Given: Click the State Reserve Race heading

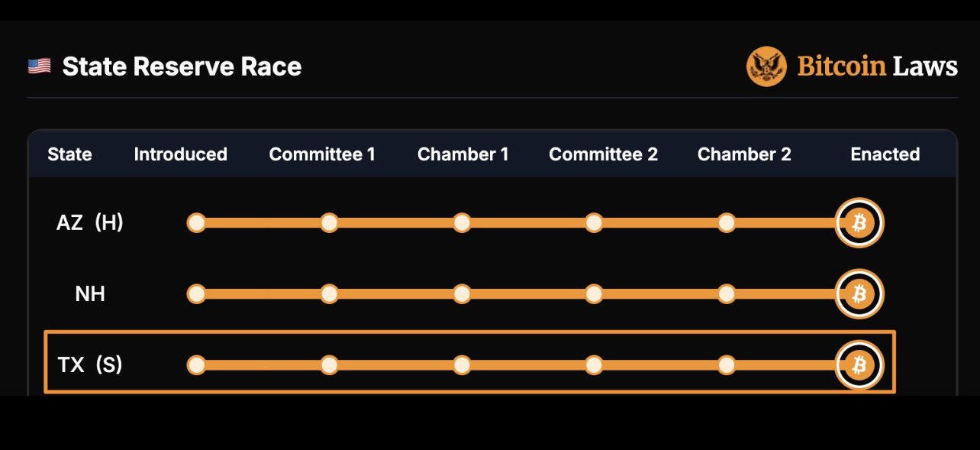Looking at the screenshot, I should [182, 66].
